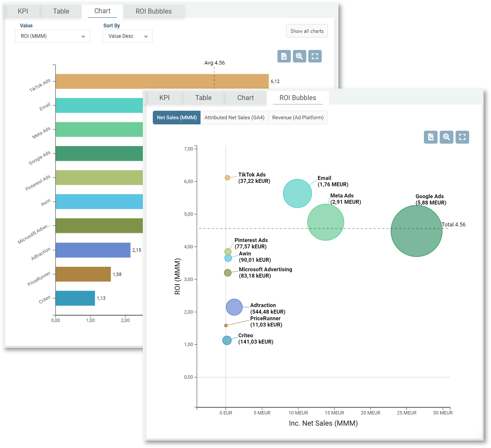Click 'Criteo (141,03 kEUR)' label

coord(256,339)
